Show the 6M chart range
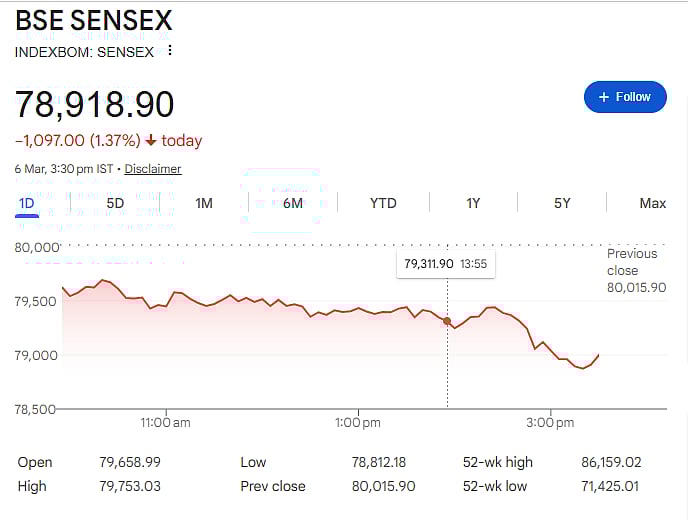The image size is (688, 520). click(293, 203)
